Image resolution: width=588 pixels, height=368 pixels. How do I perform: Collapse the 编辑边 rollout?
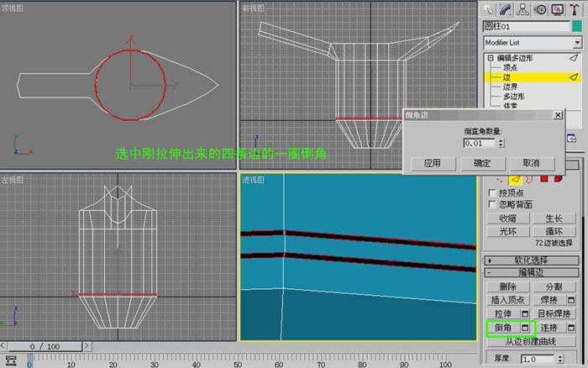coord(532,272)
